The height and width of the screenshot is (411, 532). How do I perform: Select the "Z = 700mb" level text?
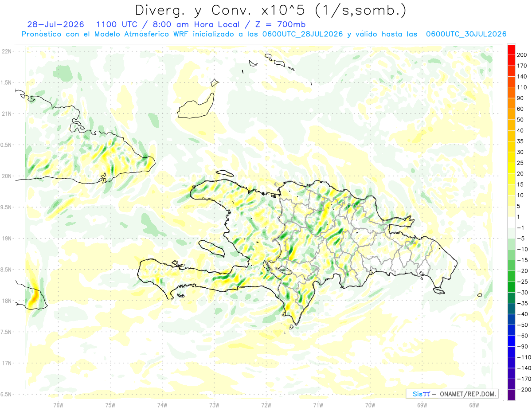(x=281, y=24)
